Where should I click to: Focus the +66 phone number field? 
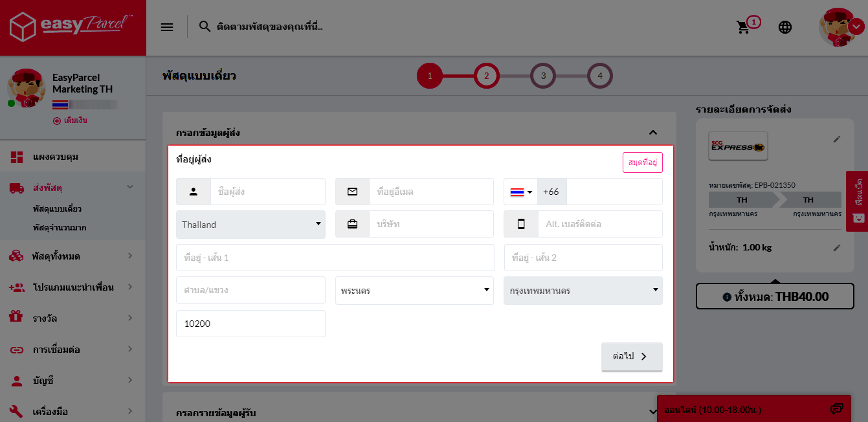coord(614,192)
